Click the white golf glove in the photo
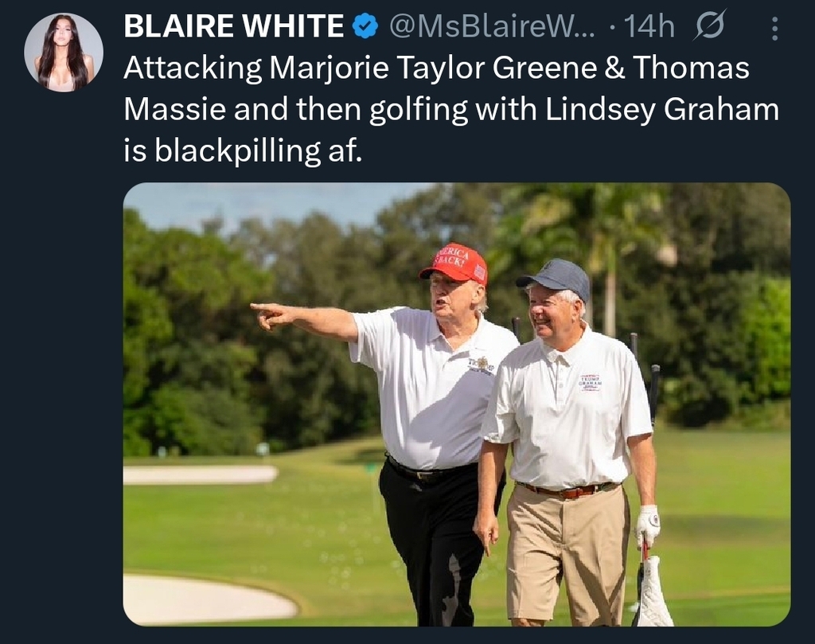The image size is (815, 644). (x=647, y=525)
